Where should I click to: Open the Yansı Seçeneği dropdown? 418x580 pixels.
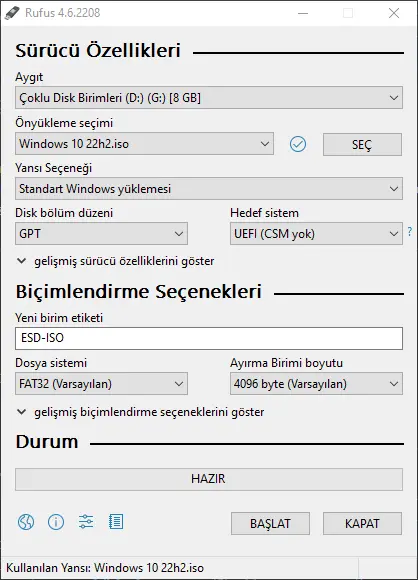pos(209,189)
